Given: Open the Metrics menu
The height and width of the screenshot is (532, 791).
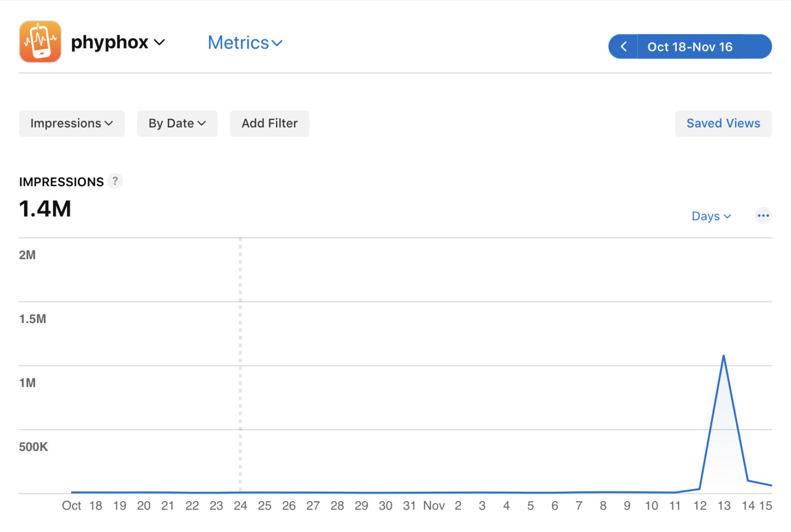Looking at the screenshot, I should (245, 43).
